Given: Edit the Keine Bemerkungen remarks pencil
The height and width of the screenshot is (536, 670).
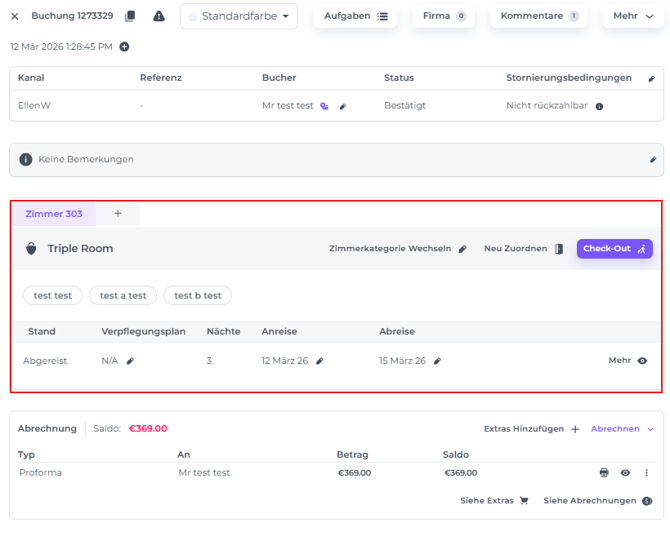Looking at the screenshot, I should pyautogui.click(x=652, y=159).
